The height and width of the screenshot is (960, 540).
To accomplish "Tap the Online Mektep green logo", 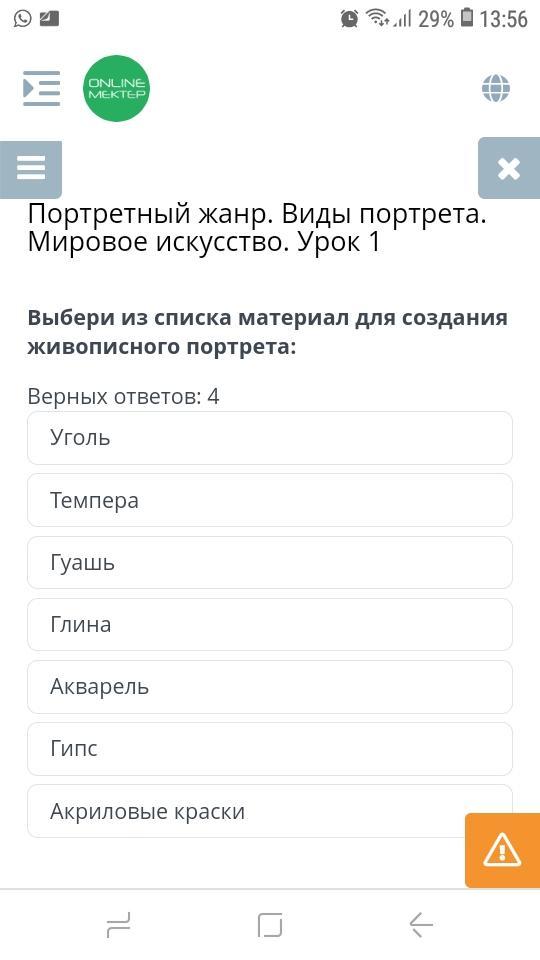I will pos(116,88).
